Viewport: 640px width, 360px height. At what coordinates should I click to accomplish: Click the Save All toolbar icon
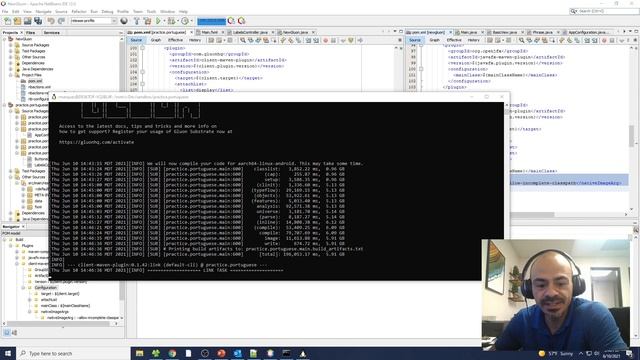(38, 21)
